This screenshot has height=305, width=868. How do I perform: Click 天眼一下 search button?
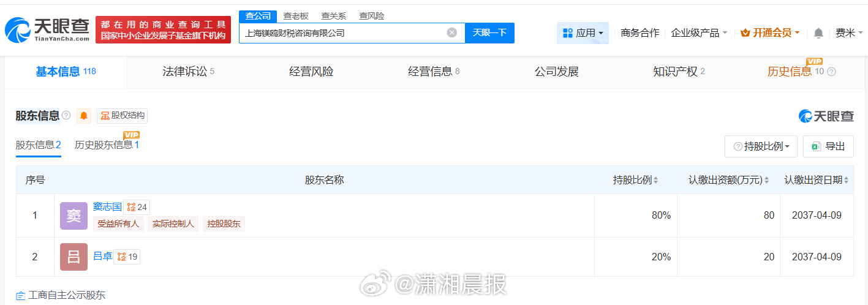[489, 33]
